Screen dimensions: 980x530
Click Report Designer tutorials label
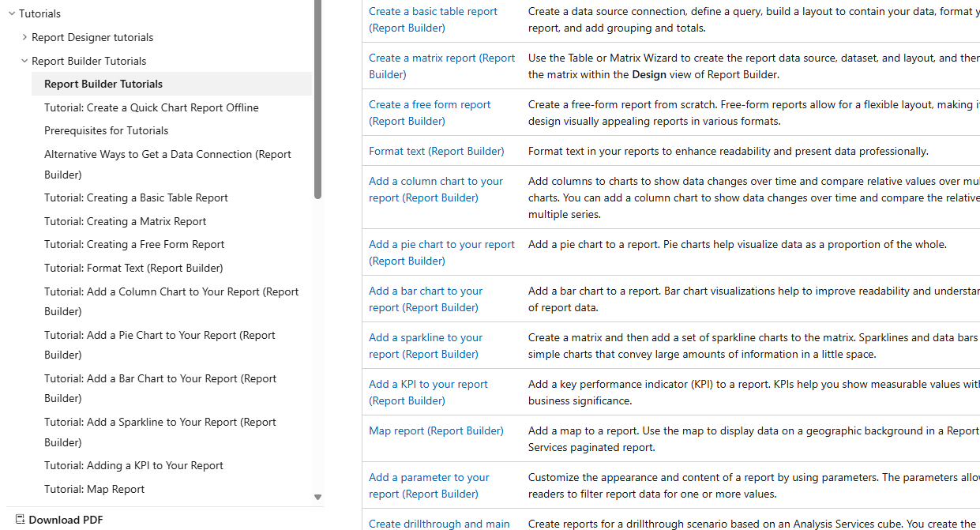[92, 37]
